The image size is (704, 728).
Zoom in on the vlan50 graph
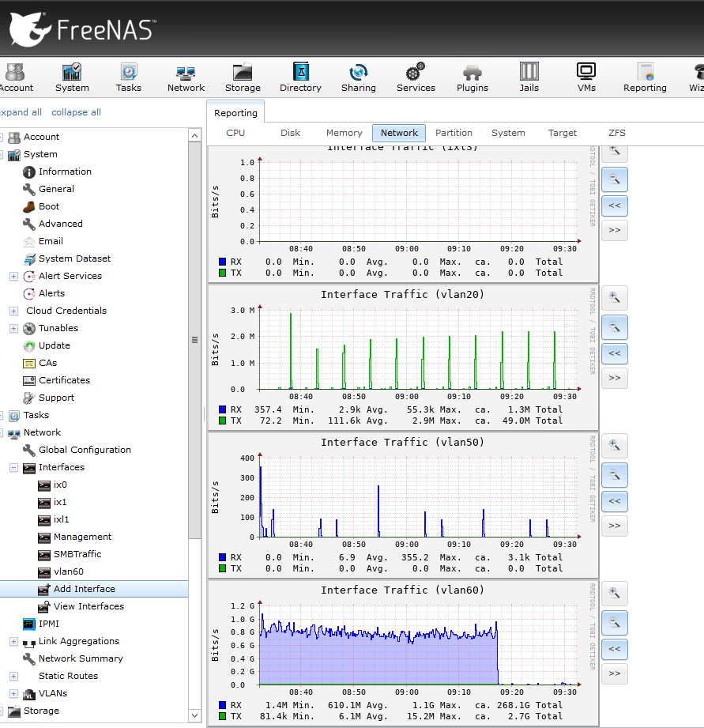coord(615,446)
